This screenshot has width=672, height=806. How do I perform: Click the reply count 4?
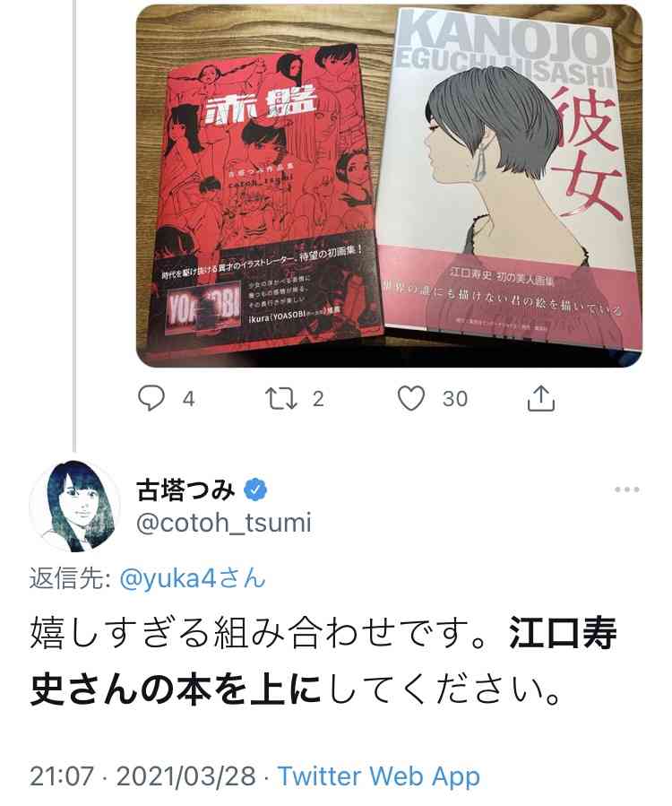tap(188, 399)
